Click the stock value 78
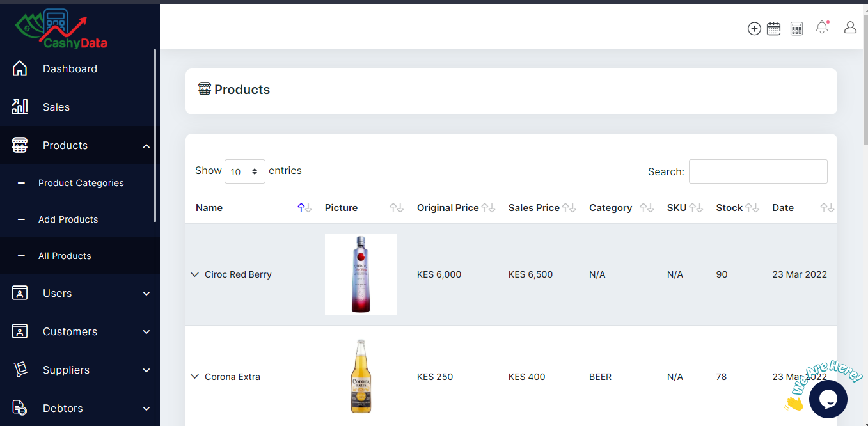 722,377
